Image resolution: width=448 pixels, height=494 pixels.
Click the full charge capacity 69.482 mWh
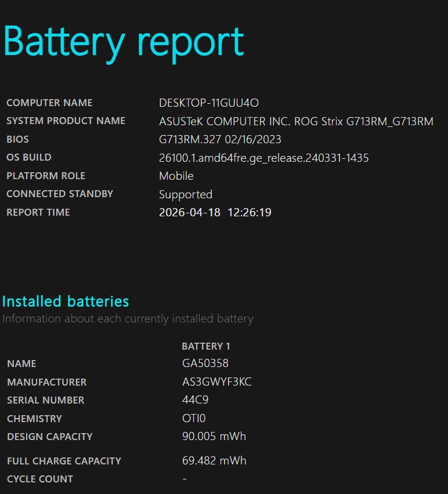point(214,461)
